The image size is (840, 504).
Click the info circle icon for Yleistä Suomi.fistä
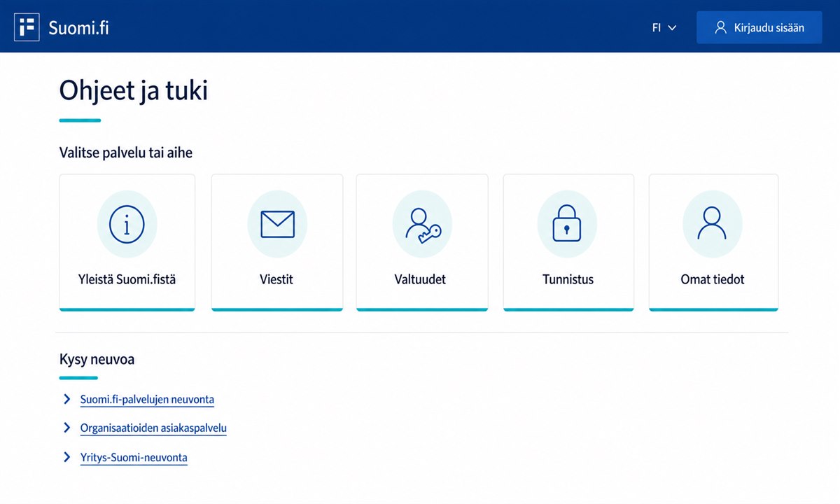[x=127, y=224]
